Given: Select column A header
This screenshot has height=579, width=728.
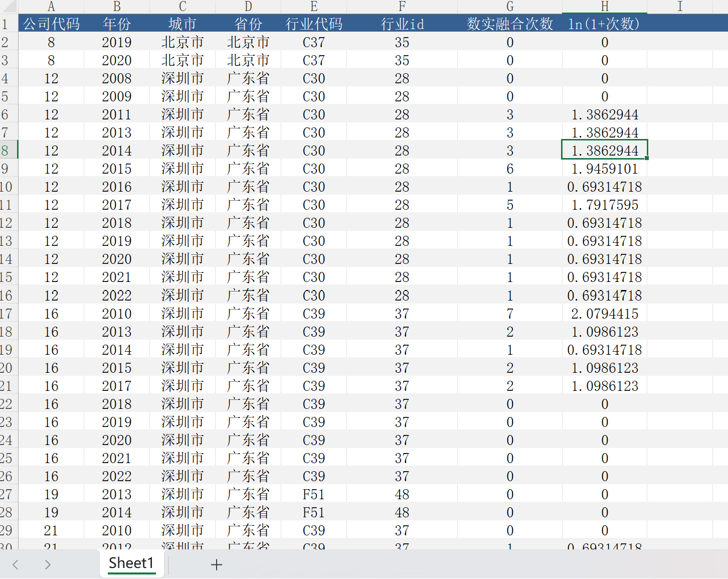Looking at the screenshot, I should (x=51, y=7).
